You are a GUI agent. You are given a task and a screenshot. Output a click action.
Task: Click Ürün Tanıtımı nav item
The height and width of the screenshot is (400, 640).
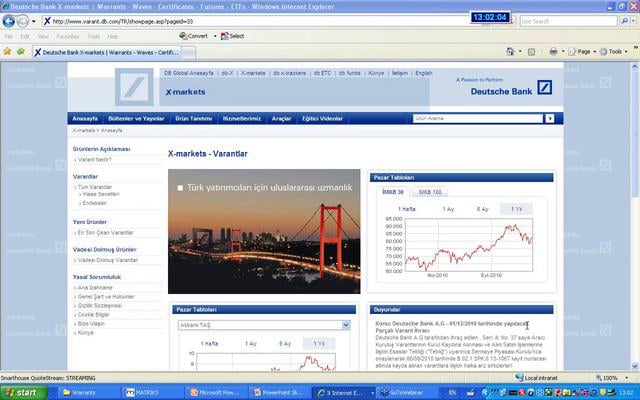coord(194,118)
